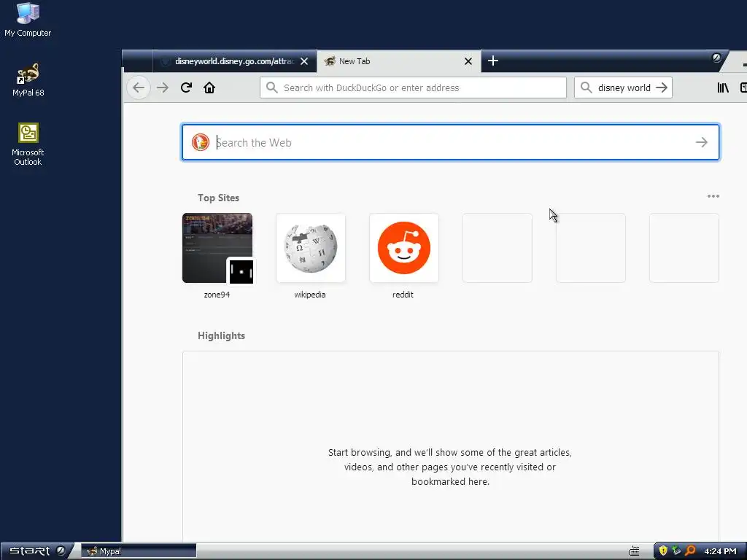Open the reddit top site tile
The width and height of the screenshot is (747, 560).
(x=404, y=248)
